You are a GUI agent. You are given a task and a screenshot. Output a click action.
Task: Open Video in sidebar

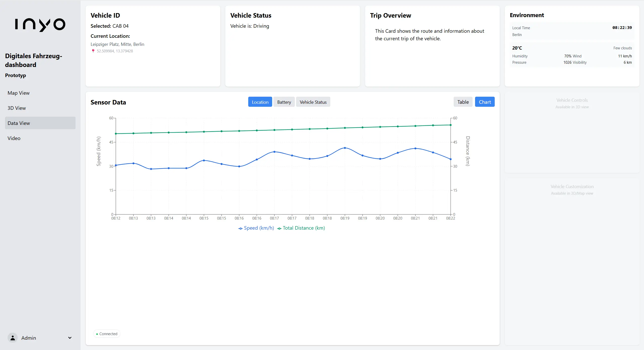coord(40,138)
